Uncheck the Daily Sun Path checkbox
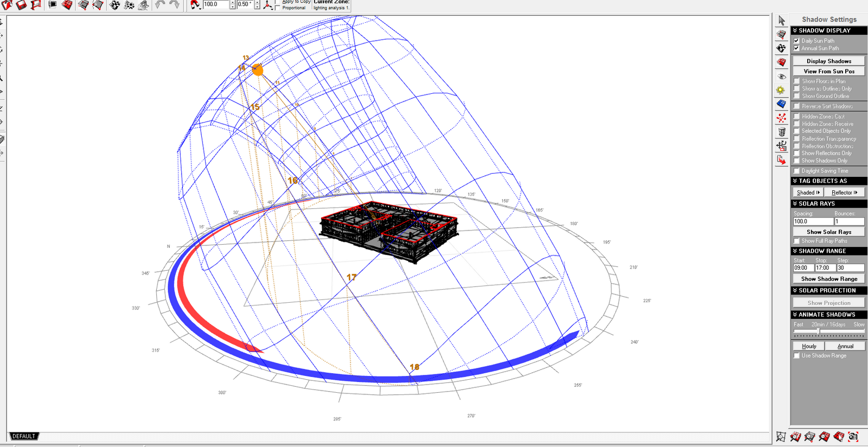868x447 pixels. 796,41
